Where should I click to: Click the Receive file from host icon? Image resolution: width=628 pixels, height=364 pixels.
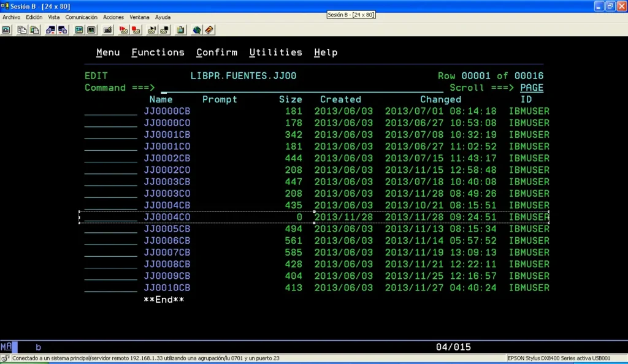click(x=63, y=30)
